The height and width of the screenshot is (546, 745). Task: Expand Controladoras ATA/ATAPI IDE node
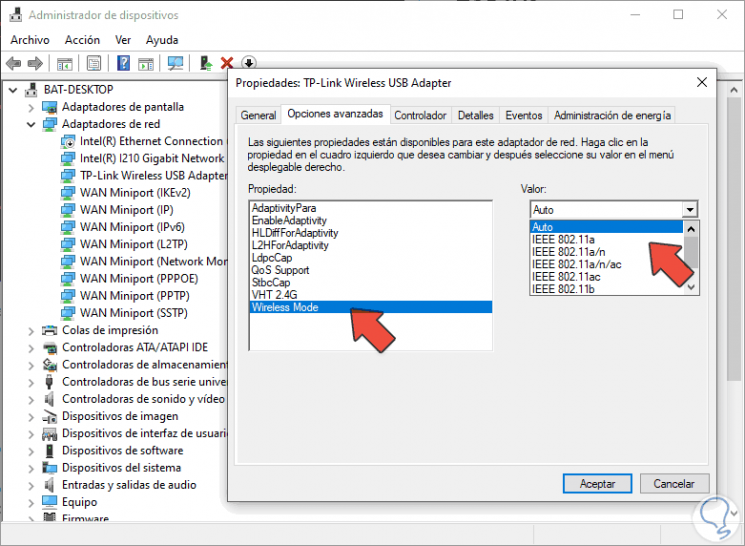point(31,348)
